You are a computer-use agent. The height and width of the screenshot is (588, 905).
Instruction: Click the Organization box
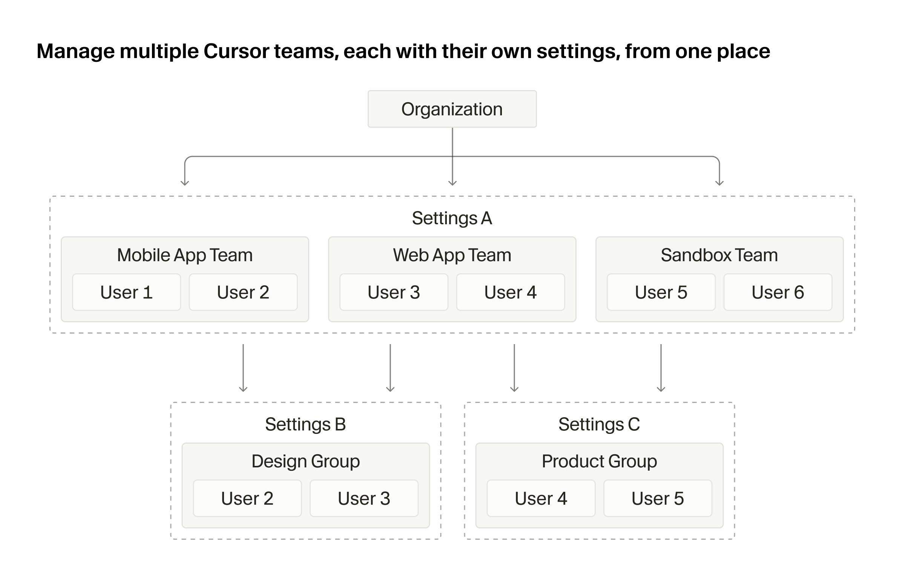(452, 109)
